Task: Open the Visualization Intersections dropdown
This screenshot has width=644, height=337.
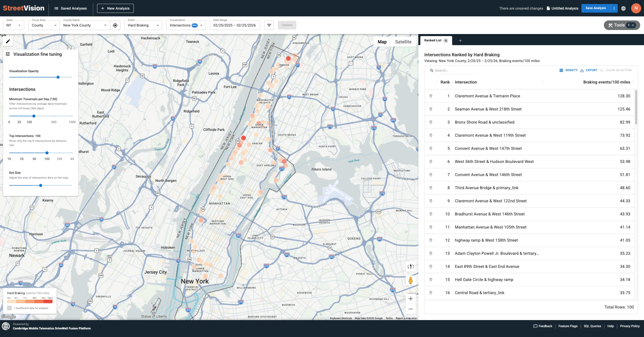Action: click(x=186, y=25)
